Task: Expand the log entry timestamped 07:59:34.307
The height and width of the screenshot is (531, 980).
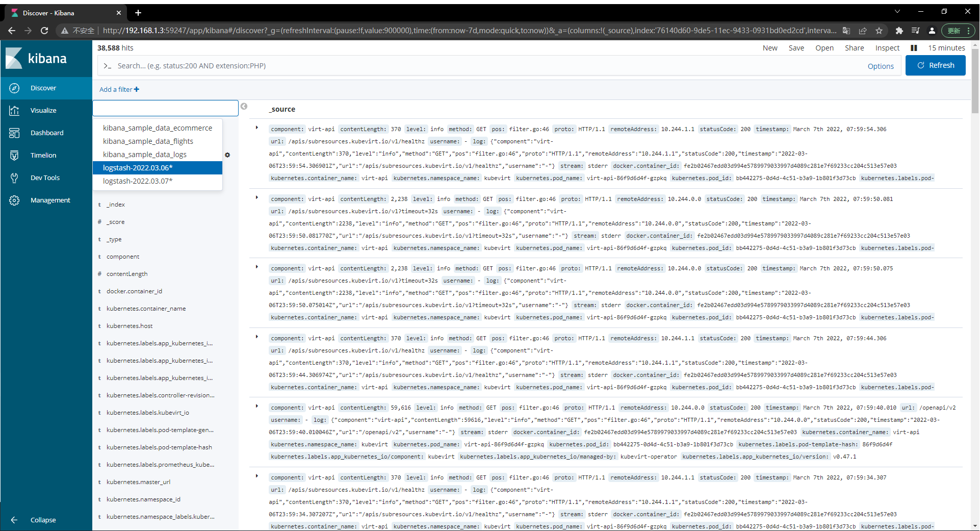Action: tap(257, 476)
